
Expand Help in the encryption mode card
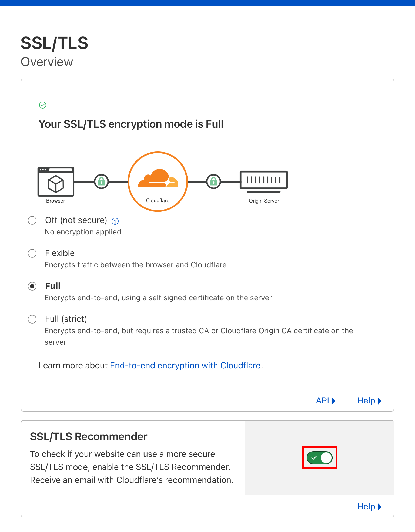pyautogui.click(x=369, y=401)
